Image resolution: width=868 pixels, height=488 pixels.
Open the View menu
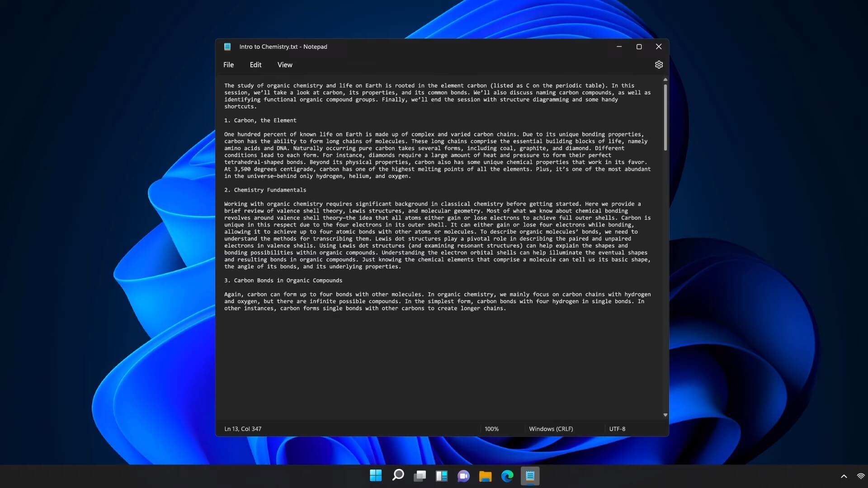284,65
